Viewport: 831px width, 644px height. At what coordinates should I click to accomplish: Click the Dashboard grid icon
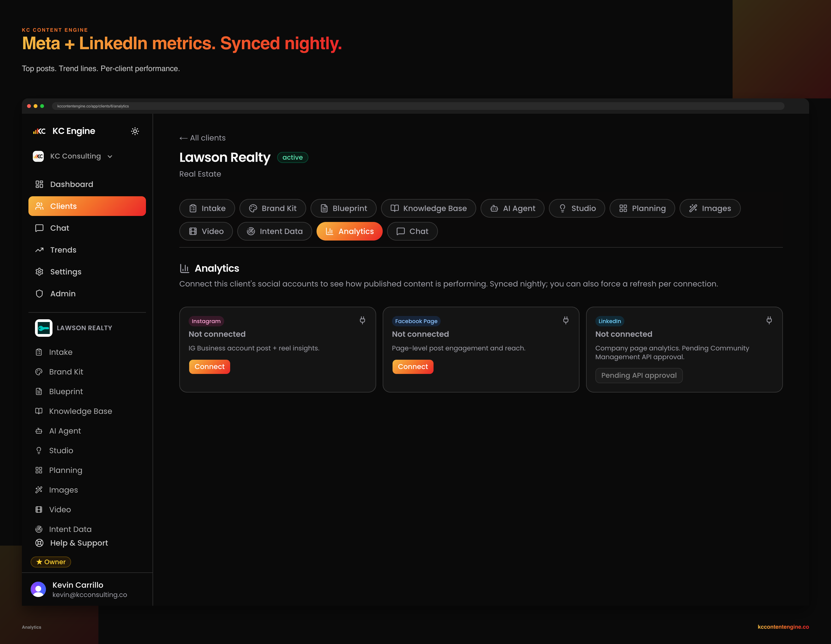pyautogui.click(x=39, y=184)
